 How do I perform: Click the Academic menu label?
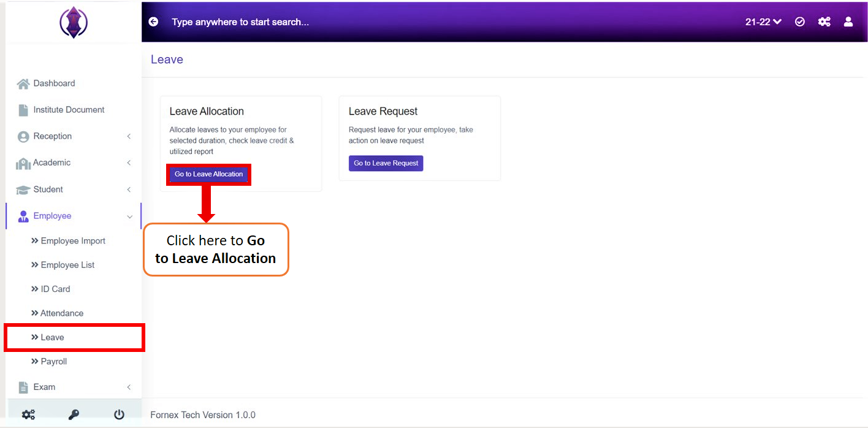pos(52,162)
